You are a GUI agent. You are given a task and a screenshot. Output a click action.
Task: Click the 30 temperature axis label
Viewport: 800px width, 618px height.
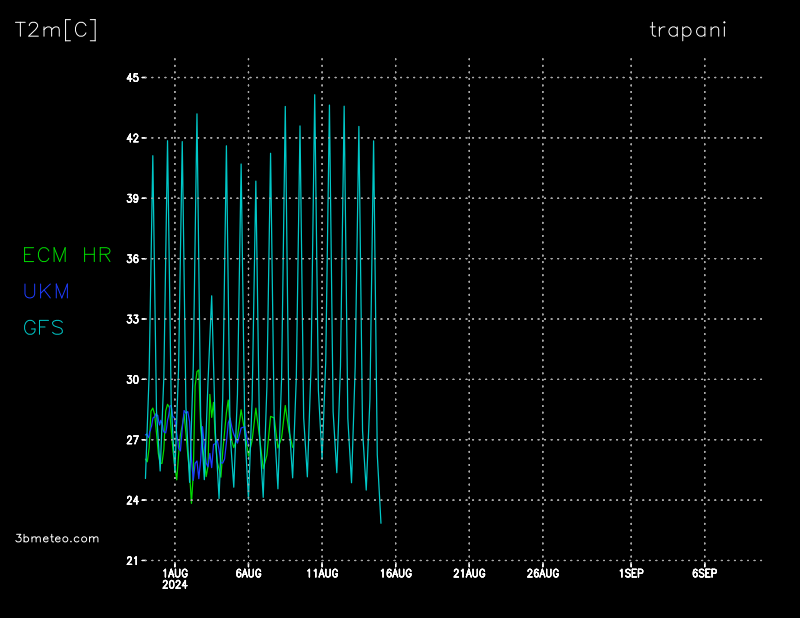coord(131,380)
